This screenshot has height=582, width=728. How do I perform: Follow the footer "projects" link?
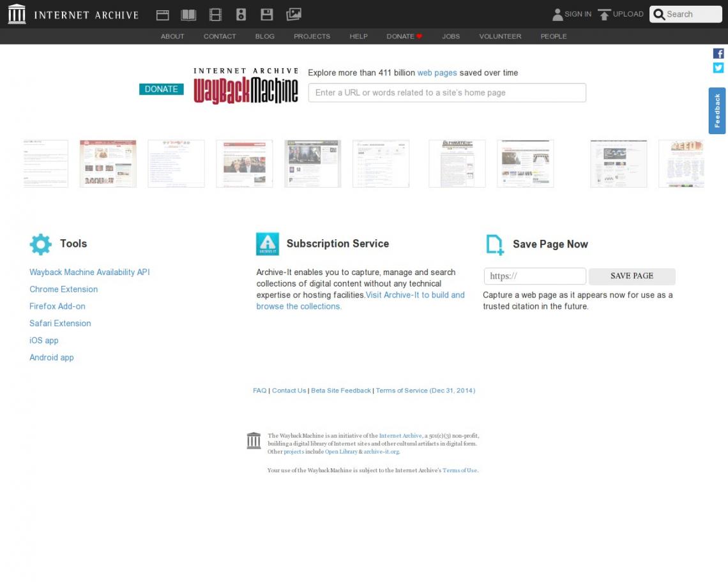coord(294,452)
